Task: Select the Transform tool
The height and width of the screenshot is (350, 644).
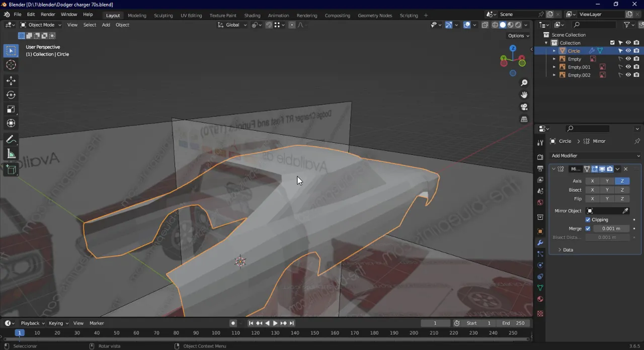Action: coord(11,123)
